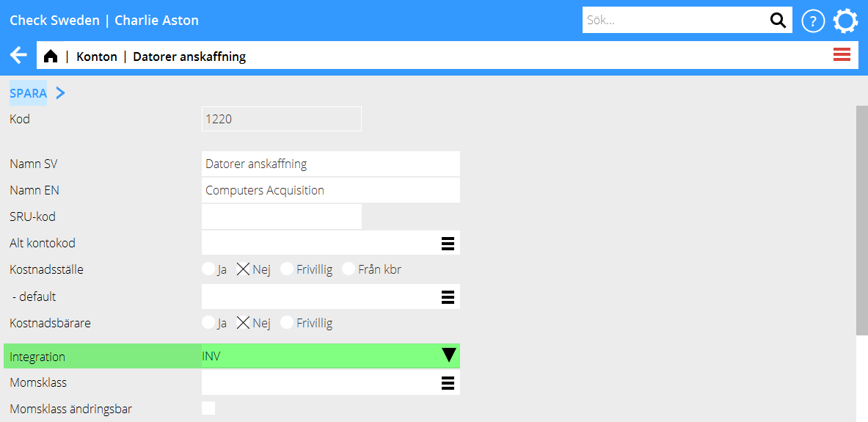Click the search magnifier icon
868x422 pixels.
click(x=777, y=21)
